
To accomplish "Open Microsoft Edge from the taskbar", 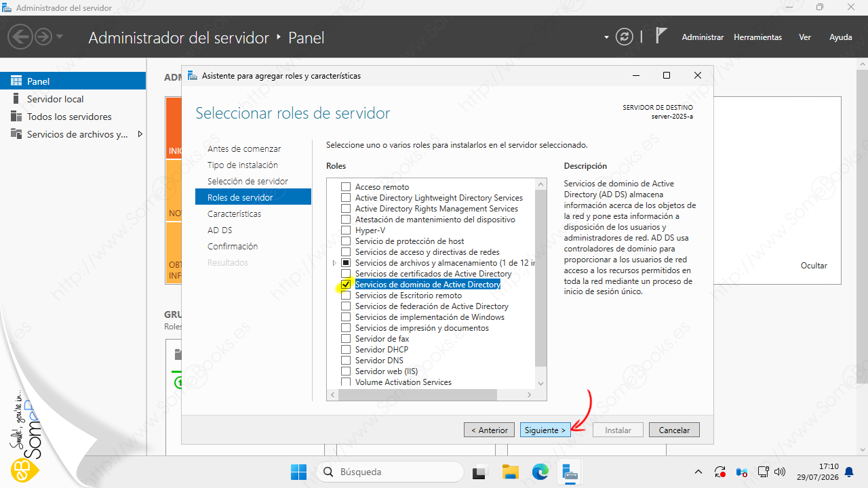I will pos(540,472).
